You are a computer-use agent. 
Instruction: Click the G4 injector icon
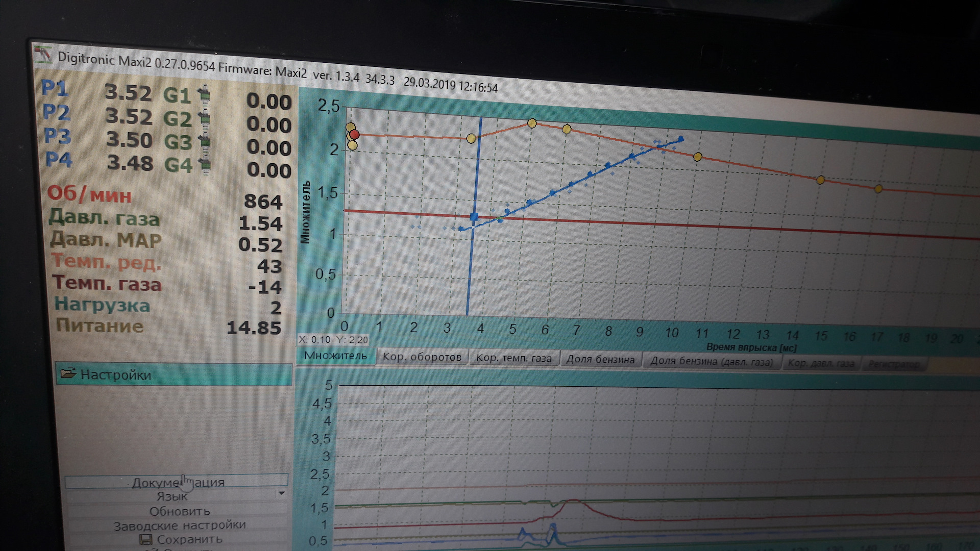point(206,165)
